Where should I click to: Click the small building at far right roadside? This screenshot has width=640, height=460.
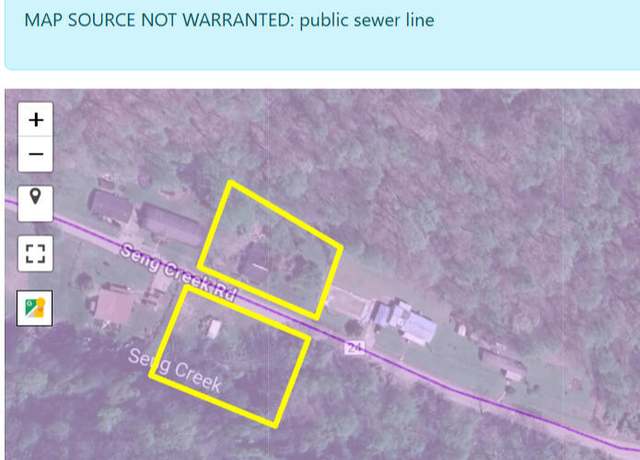point(514,374)
